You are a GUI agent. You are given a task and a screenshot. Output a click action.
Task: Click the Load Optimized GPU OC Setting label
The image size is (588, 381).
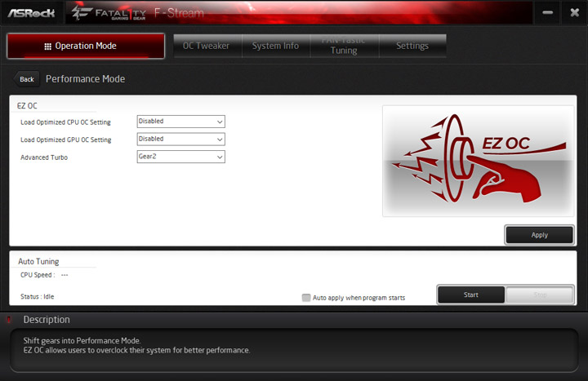point(66,140)
